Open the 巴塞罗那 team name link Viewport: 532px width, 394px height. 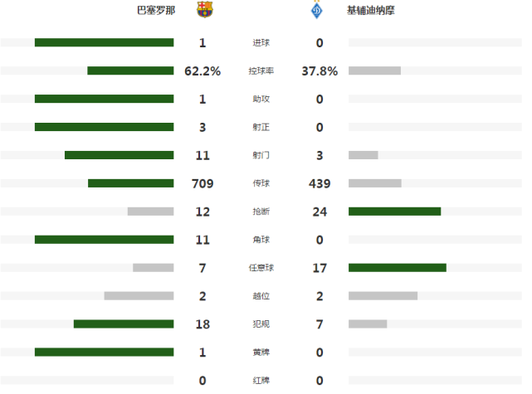tap(156, 11)
